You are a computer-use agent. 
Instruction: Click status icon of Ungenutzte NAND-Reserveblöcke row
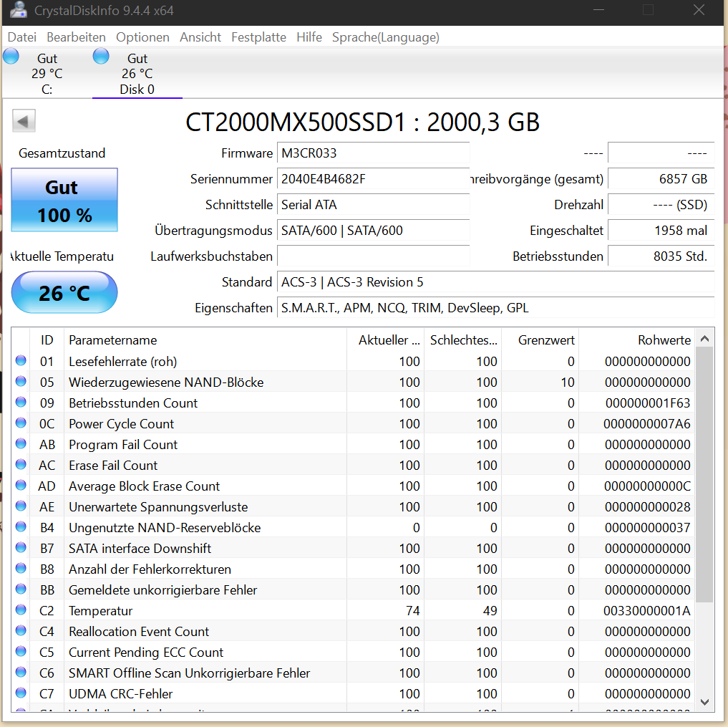tap(21, 526)
